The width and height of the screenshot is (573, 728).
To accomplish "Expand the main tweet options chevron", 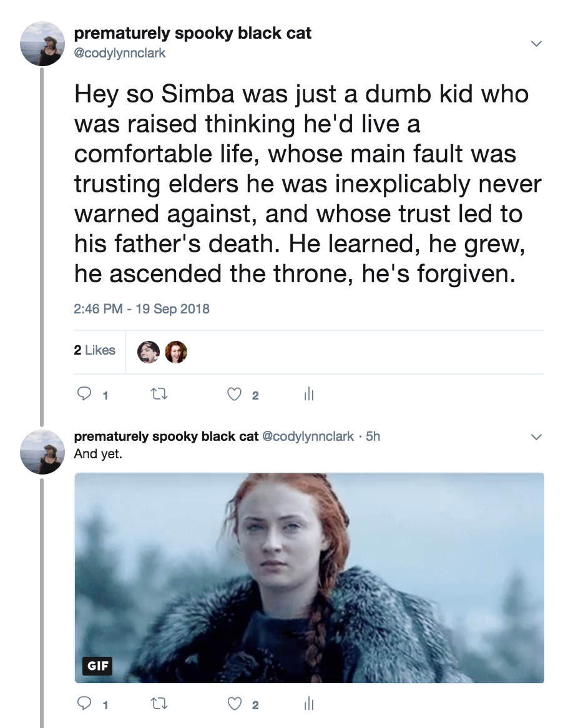I will [535, 43].
